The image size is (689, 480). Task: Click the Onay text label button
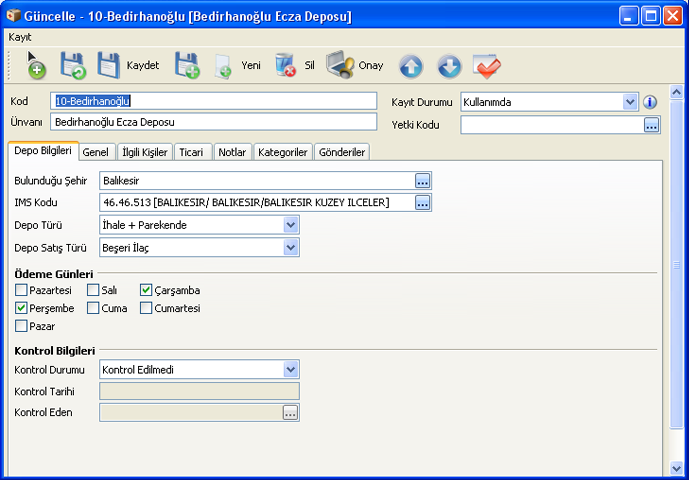371,65
